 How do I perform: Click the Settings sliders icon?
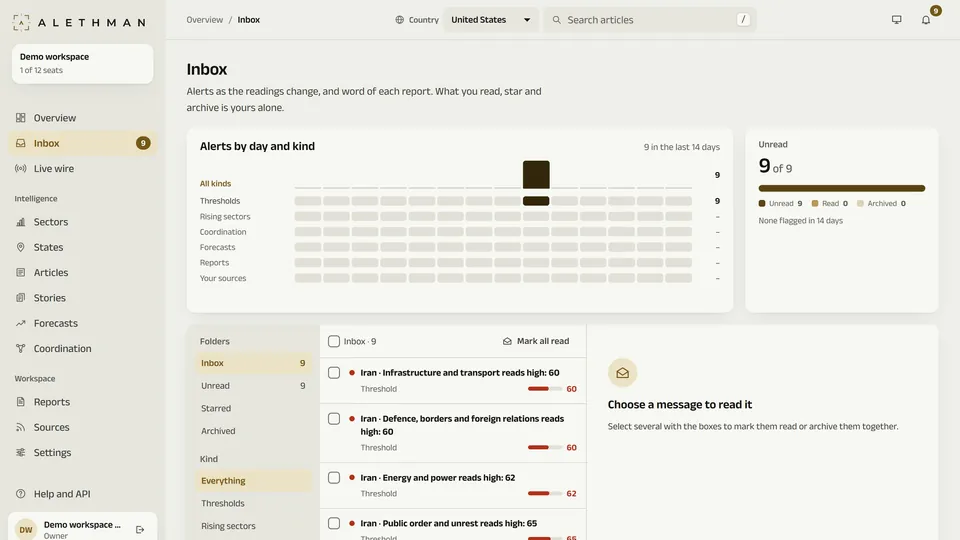pyautogui.click(x=21, y=452)
